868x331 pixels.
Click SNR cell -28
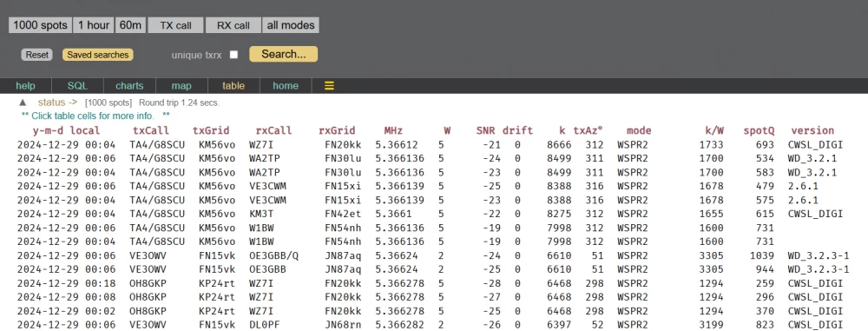(x=491, y=283)
